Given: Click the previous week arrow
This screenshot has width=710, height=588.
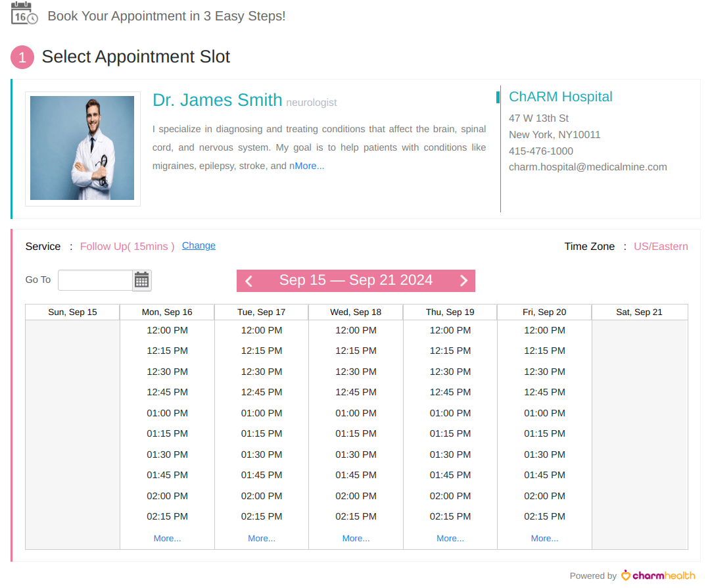Looking at the screenshot, I should 248,280.
